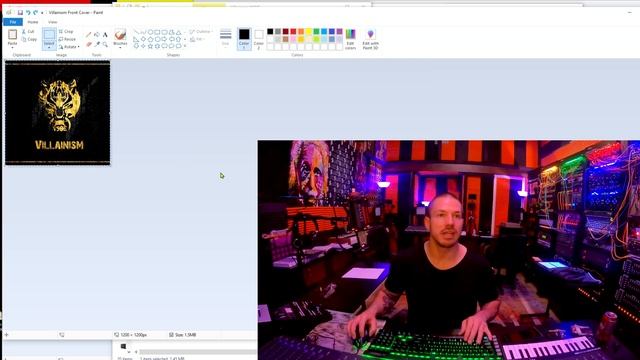The height and width of the screenshot is (360, 640).
Task: Click the Resize button
Action: click(x=67, y=39)
